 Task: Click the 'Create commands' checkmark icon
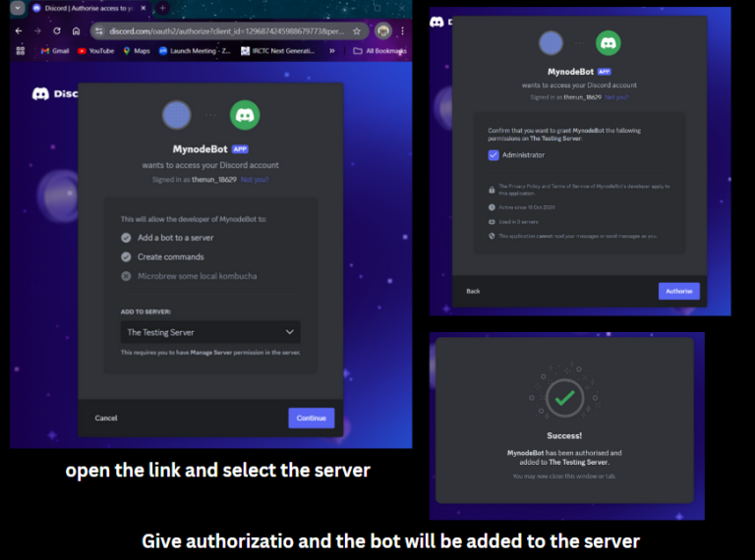pyautogui.click(x=126, y=256)
